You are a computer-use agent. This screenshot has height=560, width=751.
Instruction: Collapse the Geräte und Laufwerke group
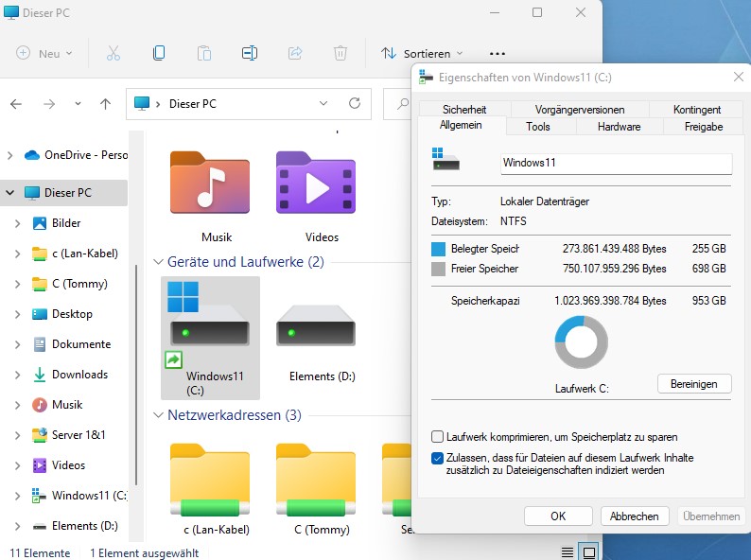[x=159, y=262]
